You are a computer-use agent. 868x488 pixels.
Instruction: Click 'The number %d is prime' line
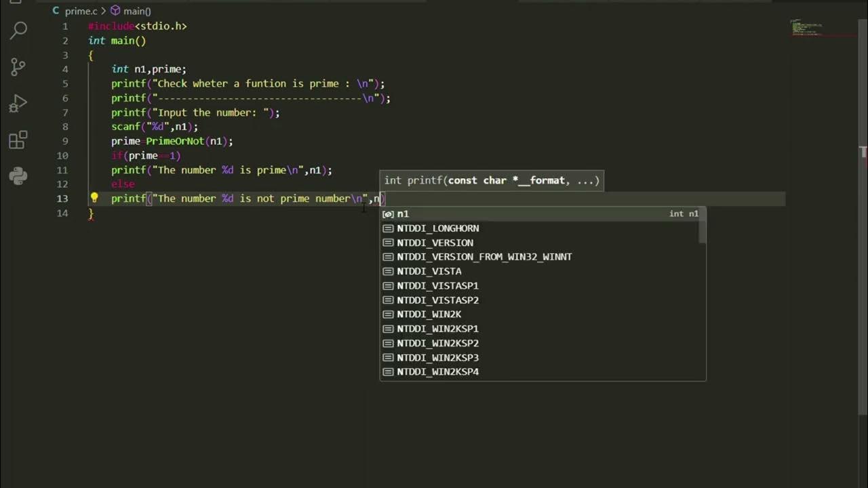pos(222,170)
